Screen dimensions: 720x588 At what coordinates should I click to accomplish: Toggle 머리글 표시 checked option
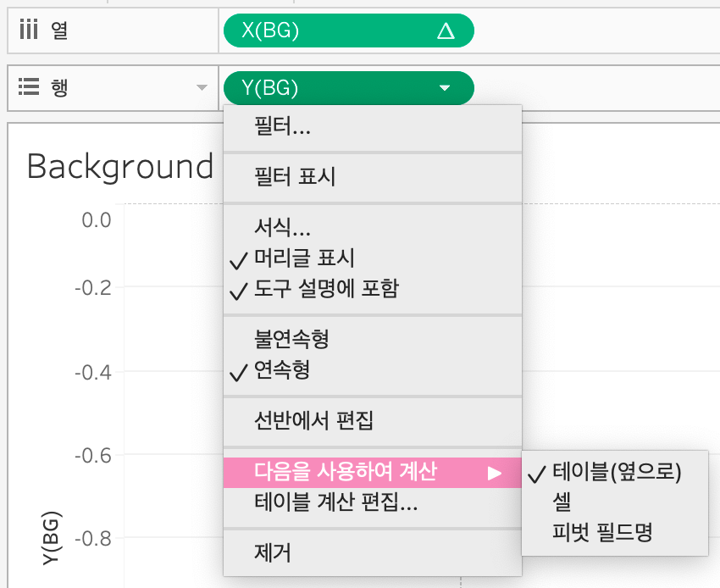coord(373,258)
